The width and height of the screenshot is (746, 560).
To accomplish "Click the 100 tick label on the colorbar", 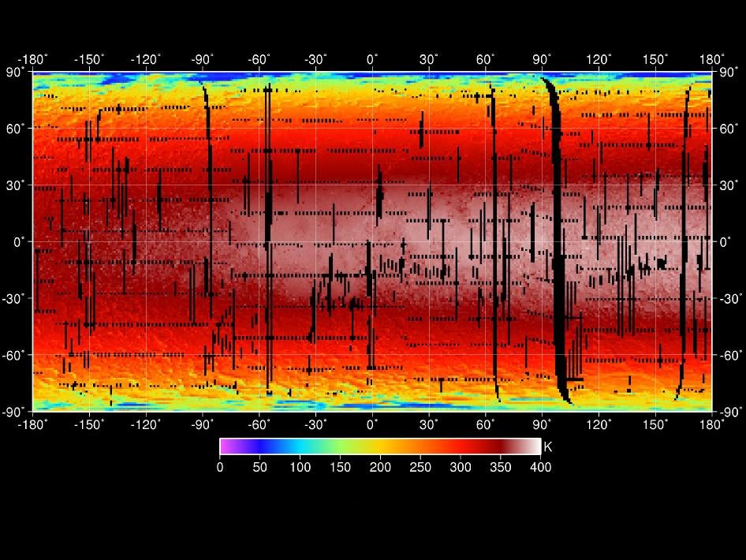I will (300, 467).
